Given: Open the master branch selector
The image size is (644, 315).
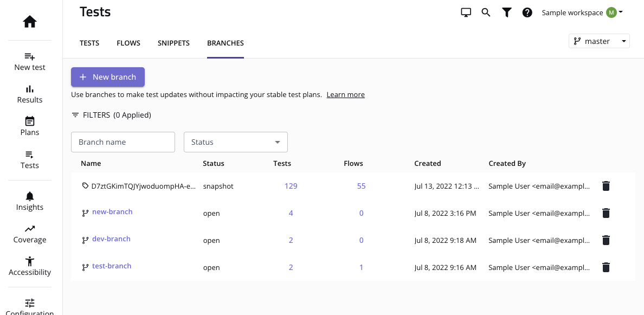Looking at the screenshot, I should click(599, 41).
